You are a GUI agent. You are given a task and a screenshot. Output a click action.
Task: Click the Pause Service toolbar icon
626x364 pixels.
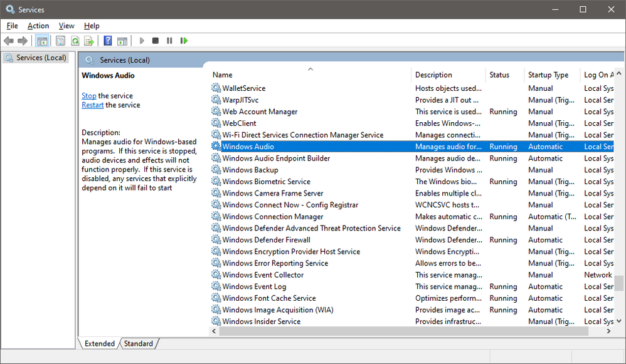pyautogui.click(x=170, y=41)
